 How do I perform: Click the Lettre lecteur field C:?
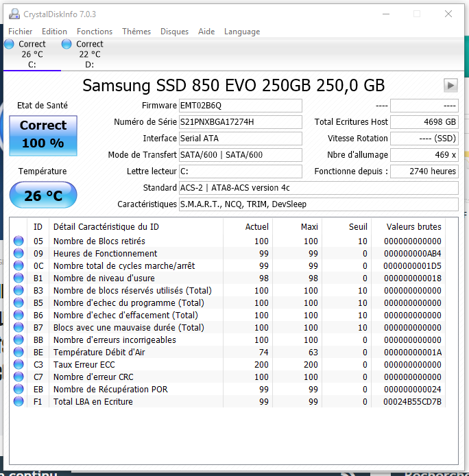pyautogui.click(x=241, y=171)
